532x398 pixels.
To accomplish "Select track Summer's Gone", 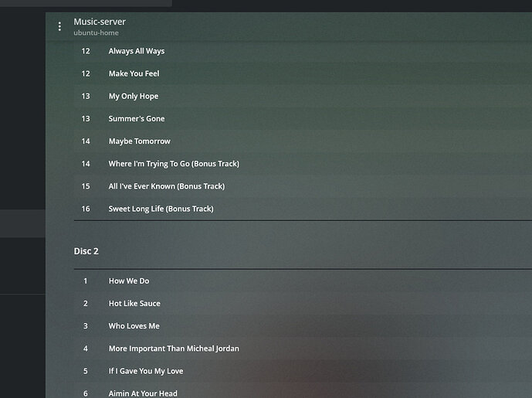I will 136,118.
